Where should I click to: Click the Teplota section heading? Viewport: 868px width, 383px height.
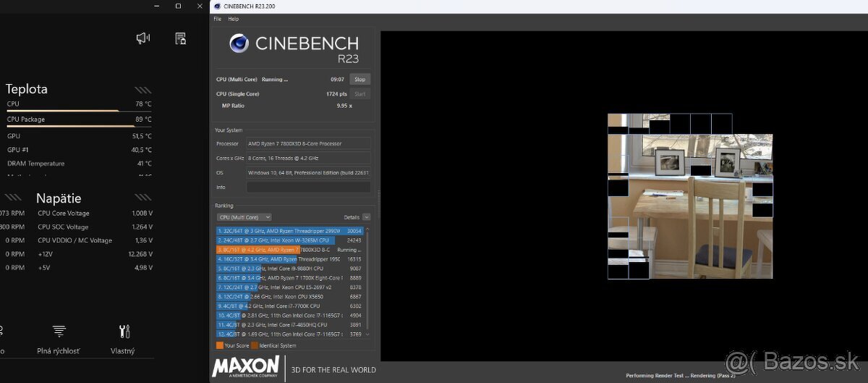click(x=27, y=89)
